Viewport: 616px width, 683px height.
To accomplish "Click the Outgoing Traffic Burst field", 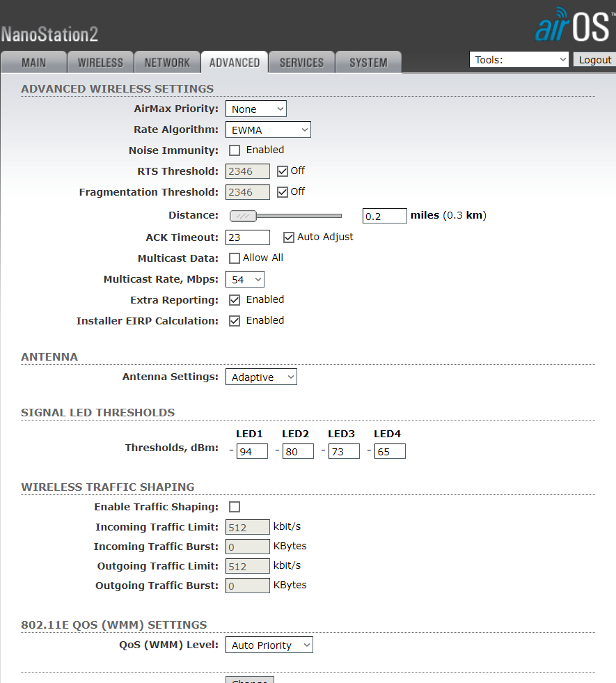I will (248, 586).
